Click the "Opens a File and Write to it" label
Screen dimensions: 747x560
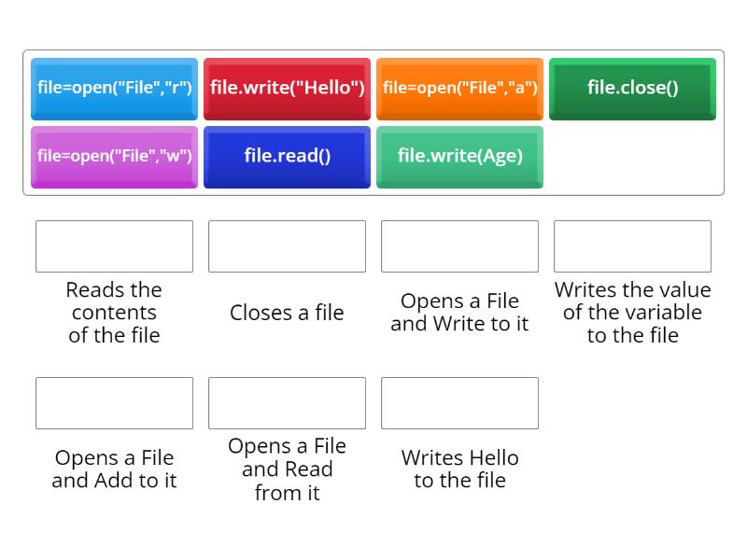coord(459,313)
